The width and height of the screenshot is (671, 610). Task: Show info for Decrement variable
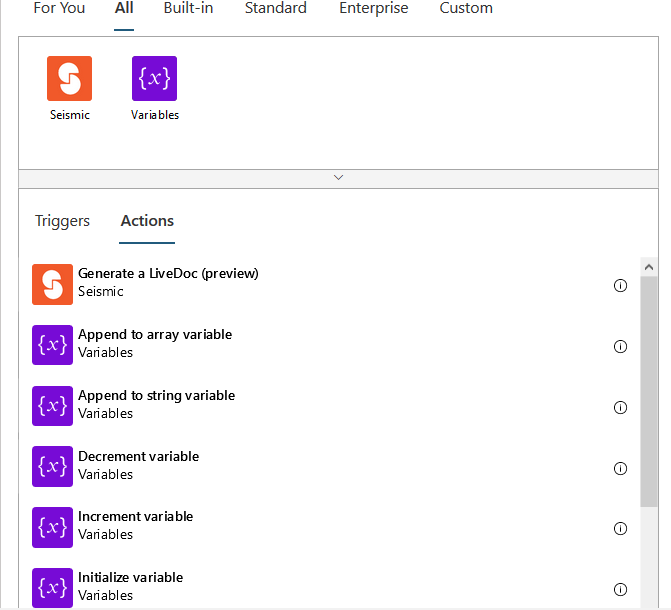click(x=620, y=468)
